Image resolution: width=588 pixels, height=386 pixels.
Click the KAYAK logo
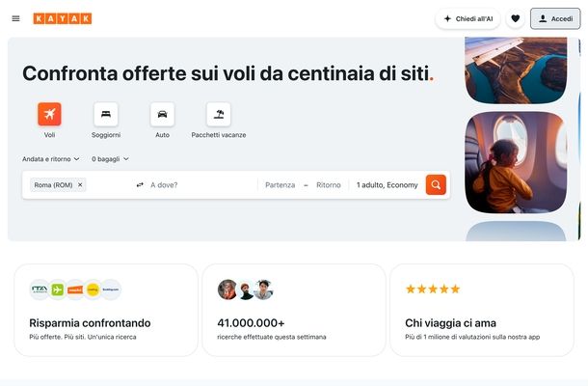click(x=63, y=18)
